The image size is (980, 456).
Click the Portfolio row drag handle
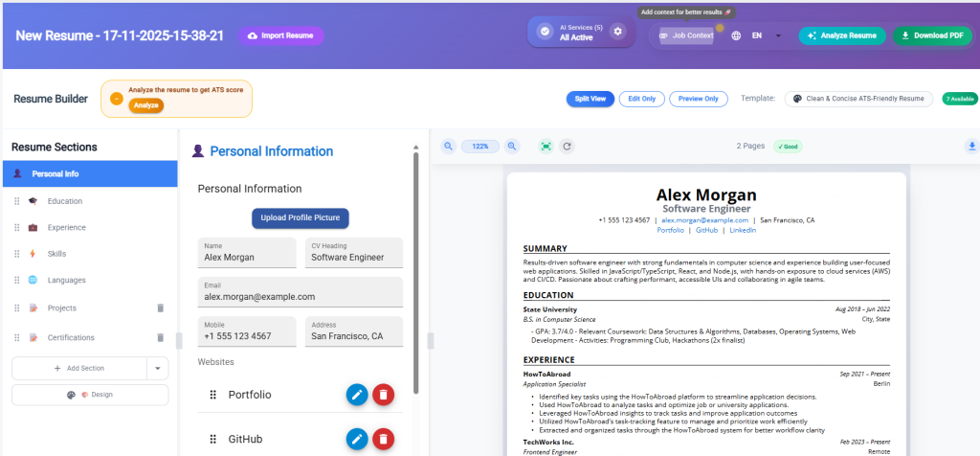[x=212, y=395]
